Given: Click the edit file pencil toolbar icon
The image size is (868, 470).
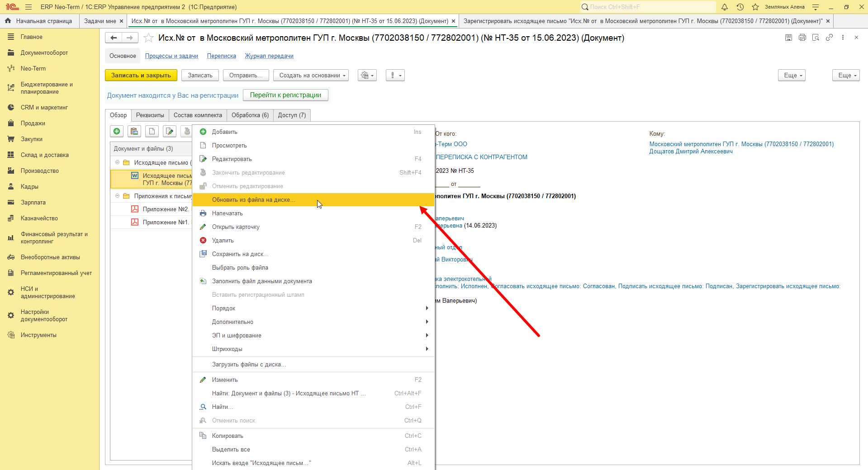Looking at the screenshot, I should (170, 132).
